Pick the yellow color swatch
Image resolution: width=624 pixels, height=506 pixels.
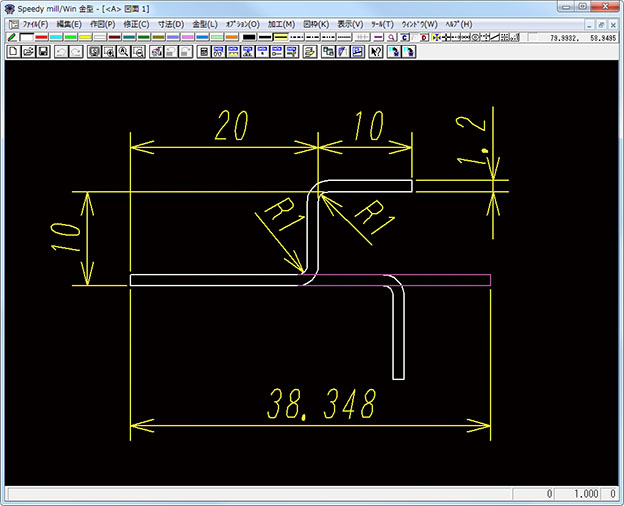85,37
